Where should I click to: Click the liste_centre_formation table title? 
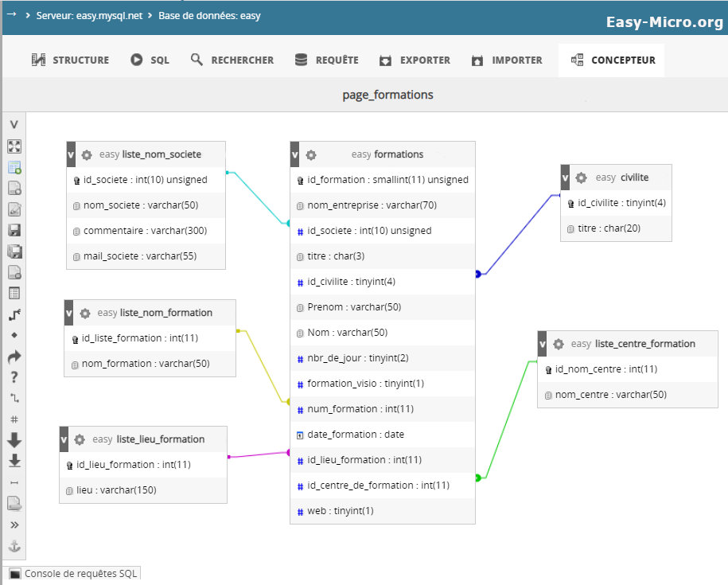[x=645, y=344]
